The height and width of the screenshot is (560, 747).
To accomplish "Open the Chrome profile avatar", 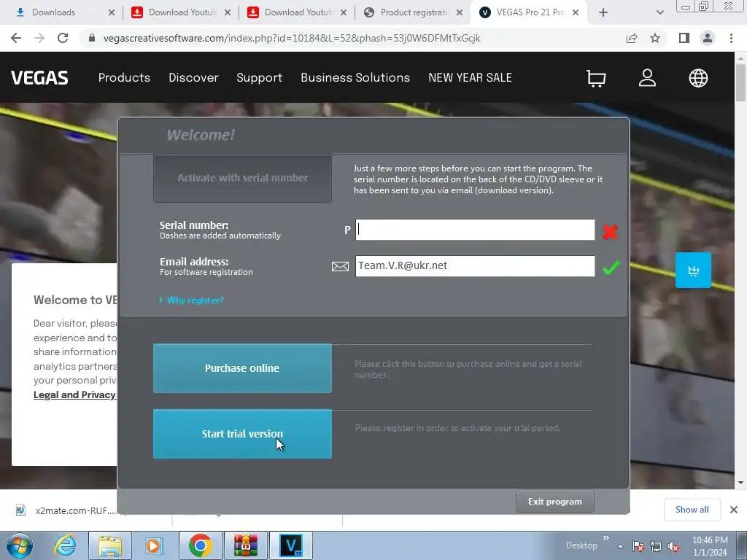I will [708, 38].
